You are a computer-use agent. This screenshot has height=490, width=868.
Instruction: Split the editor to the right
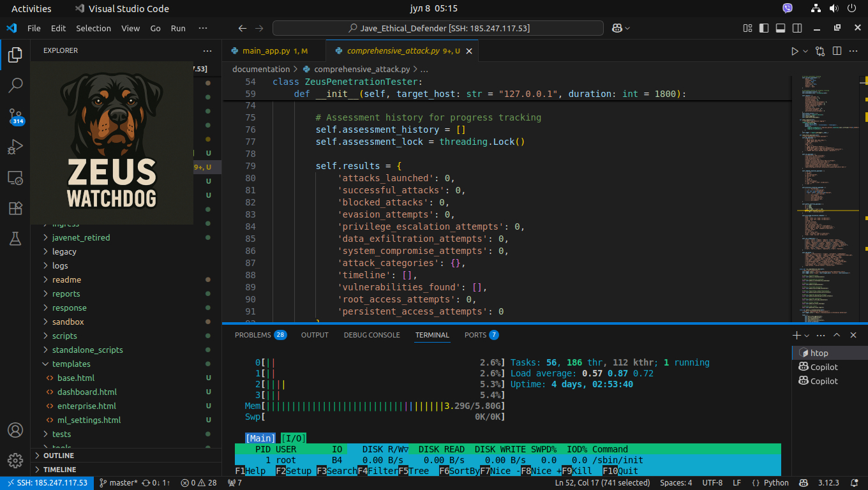point(837,51)
